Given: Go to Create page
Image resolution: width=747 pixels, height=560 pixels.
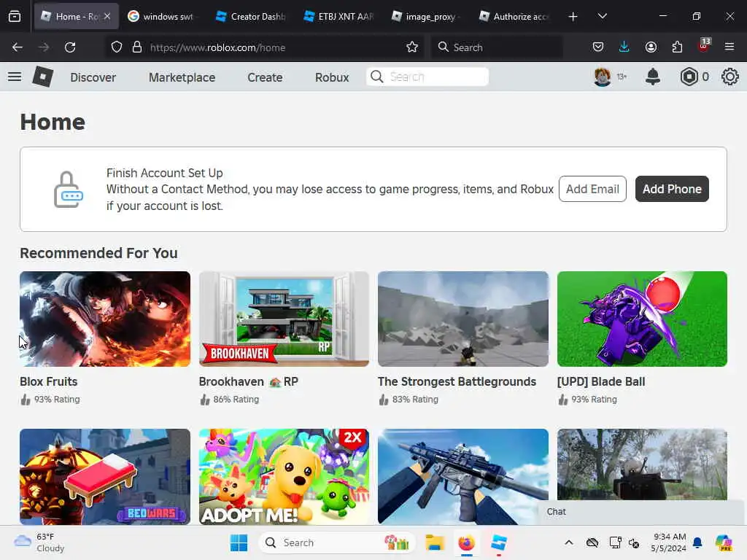Looking at the screenshot, I should tap(265, 77).
